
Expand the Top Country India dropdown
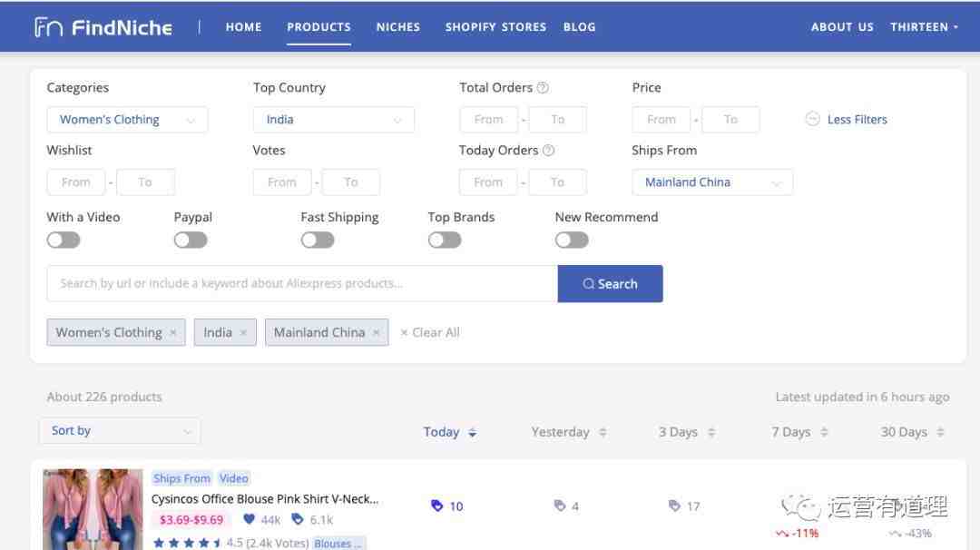click(334, 120)
